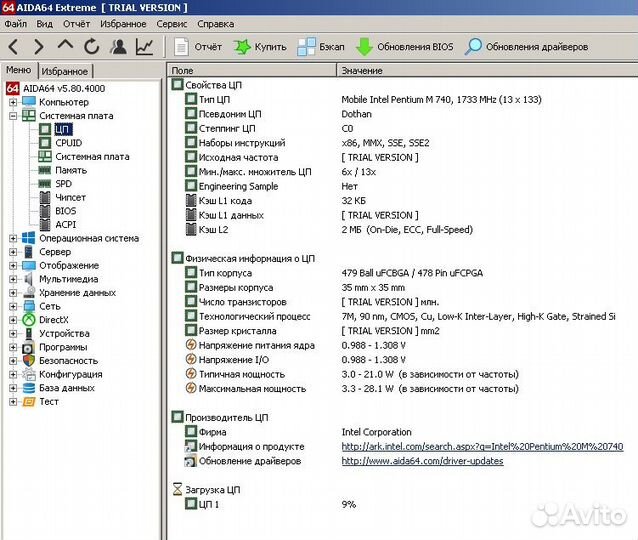Click the Программы icon in tree
The width and height of the screenshot is (638, 540).
point(28,348)
